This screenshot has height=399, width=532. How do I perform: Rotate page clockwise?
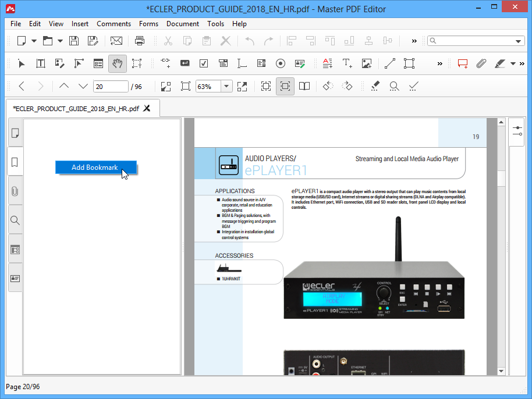(x=347, y=87)
